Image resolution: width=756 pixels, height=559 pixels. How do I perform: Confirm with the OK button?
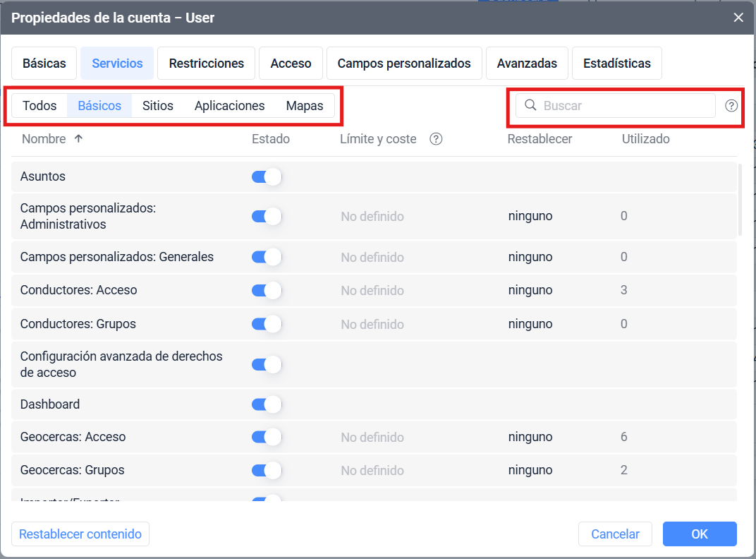click(699, 534)
